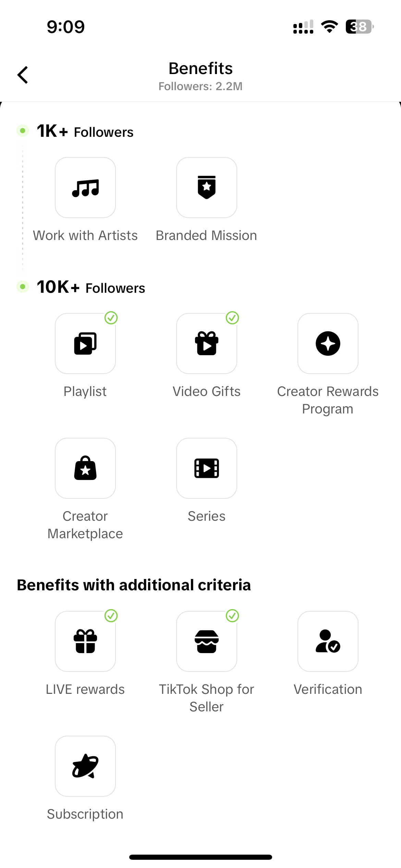The image size is (401, 868).
Task: Select the Video Gifts icon
Action: 207,343
